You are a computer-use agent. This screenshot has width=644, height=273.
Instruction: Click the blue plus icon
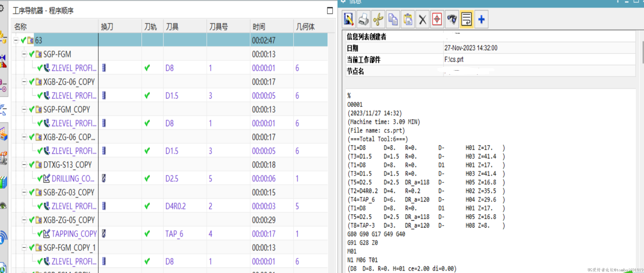(481, 19)
